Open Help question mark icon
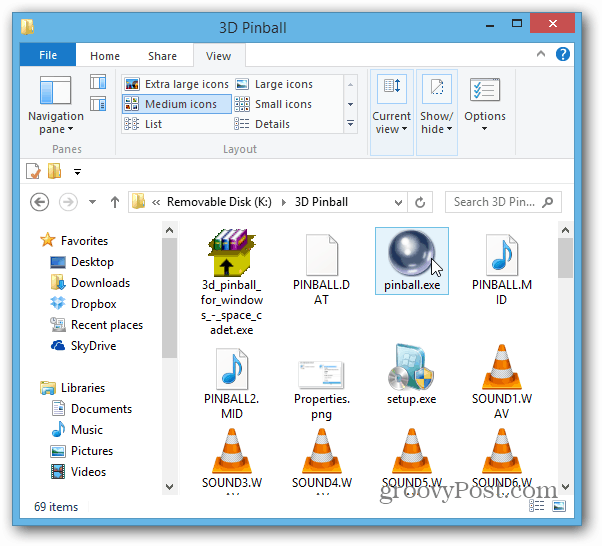The image size is (602, 546). coord(562,54)
